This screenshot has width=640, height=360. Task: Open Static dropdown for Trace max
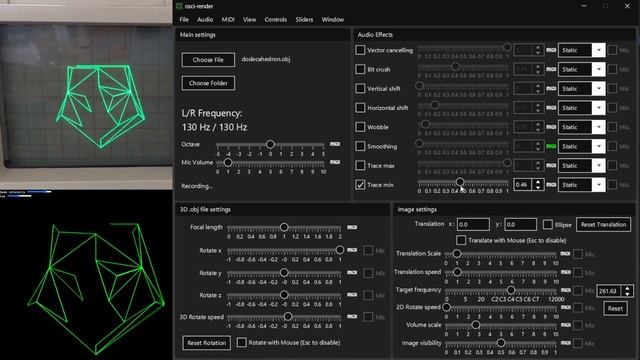pos(582,165)
